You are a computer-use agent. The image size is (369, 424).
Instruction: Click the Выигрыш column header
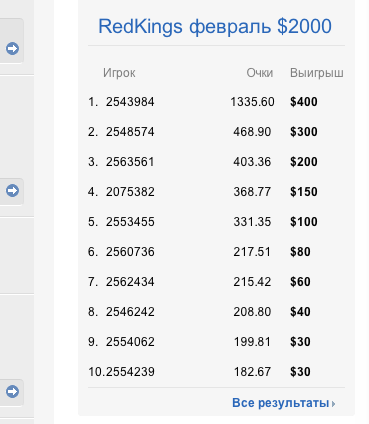[317, 73]
